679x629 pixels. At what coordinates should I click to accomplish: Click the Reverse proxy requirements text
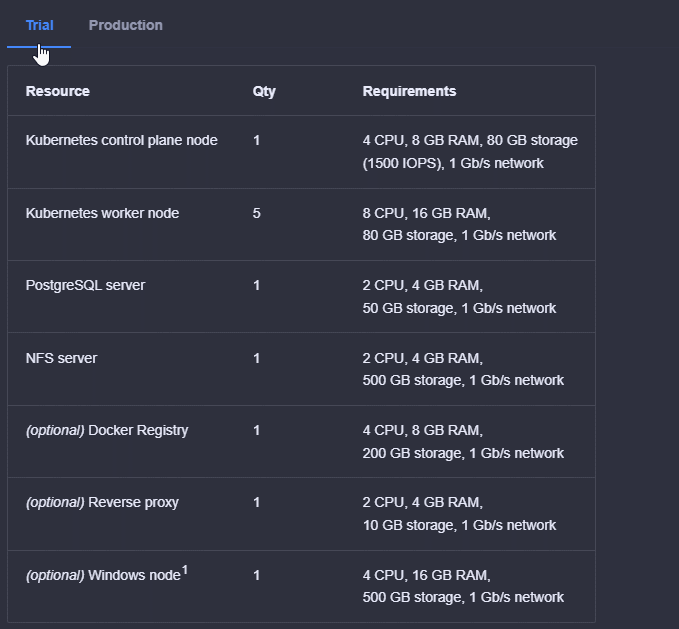point(459,513)
